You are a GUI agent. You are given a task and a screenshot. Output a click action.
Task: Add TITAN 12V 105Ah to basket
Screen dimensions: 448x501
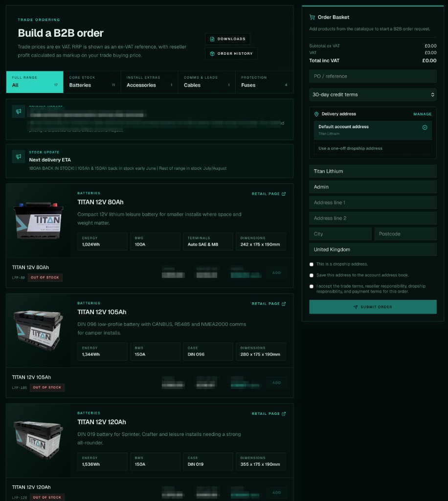tap(276, 383)
